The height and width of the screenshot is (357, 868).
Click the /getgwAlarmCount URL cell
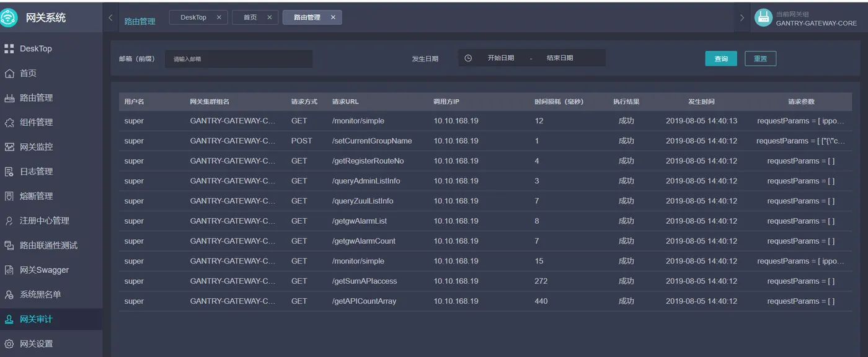click(364, 241)
